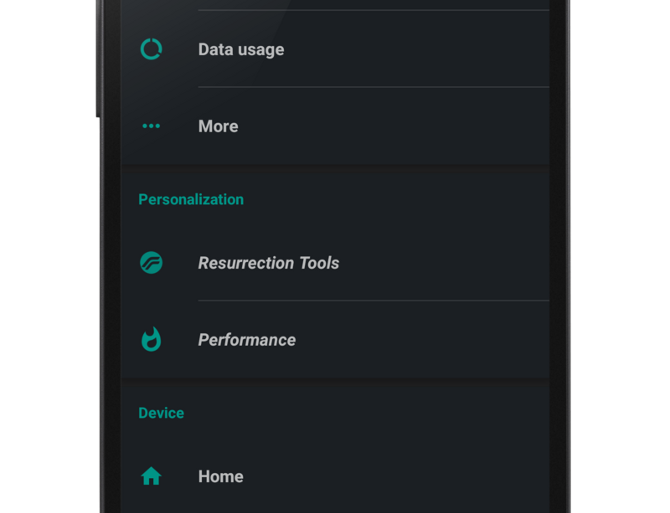Open the Data usage settings label

(241, 49)
